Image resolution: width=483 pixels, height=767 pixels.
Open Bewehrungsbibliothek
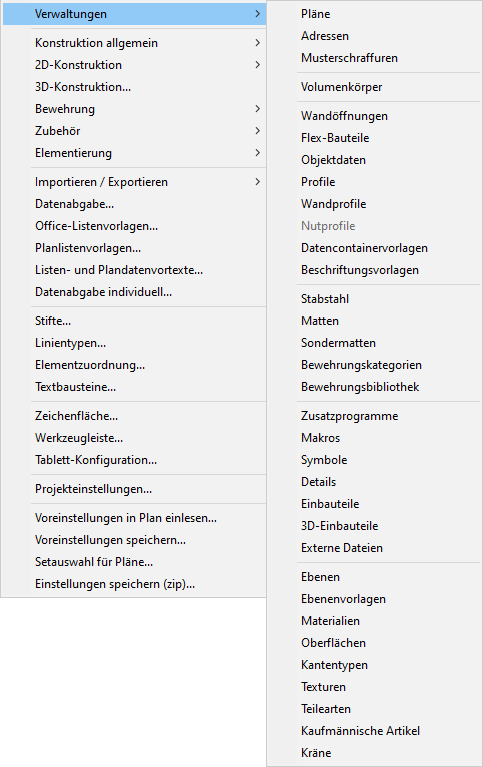374,387
